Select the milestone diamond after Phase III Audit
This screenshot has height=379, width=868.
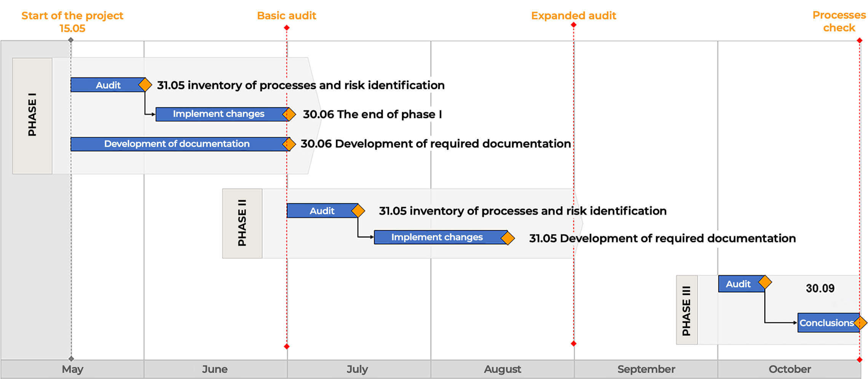765,282
